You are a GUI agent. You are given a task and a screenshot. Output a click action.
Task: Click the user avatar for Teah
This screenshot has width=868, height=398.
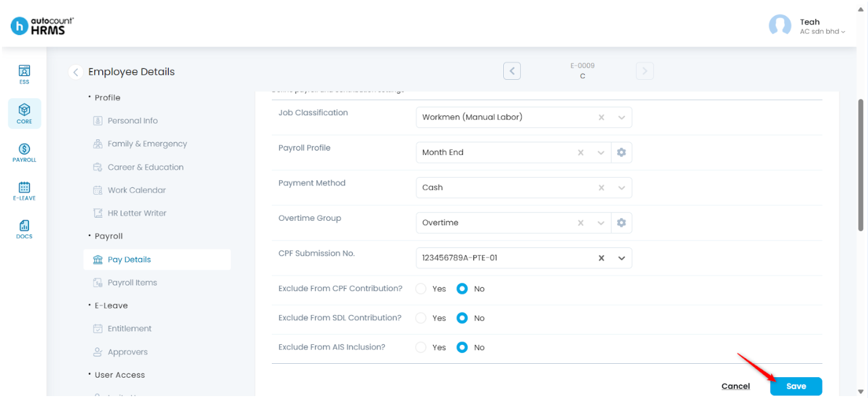pyautogui.click(x=779, y=26)
